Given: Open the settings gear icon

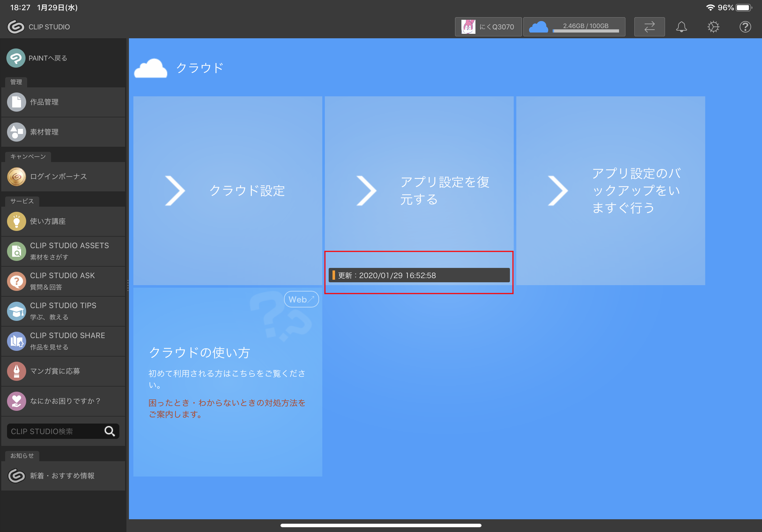Looking at the screenshot, I should click(x=713, y=27).
